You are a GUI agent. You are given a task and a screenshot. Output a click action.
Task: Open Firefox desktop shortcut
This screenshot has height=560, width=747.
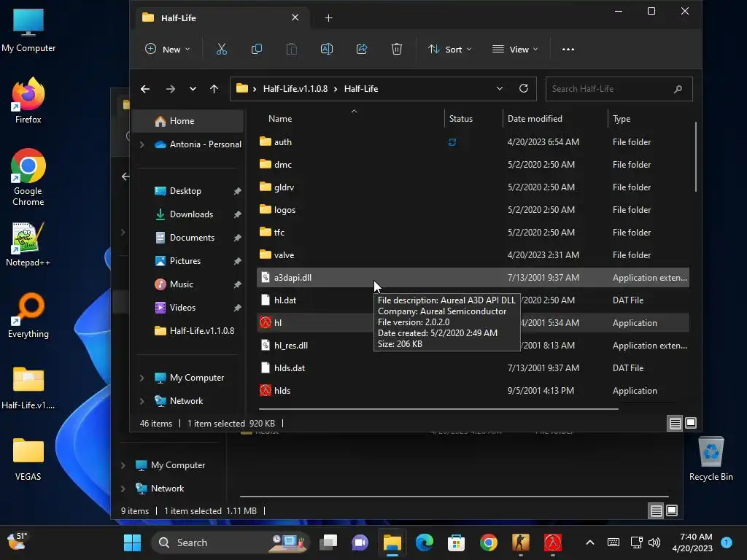[28, 101]
